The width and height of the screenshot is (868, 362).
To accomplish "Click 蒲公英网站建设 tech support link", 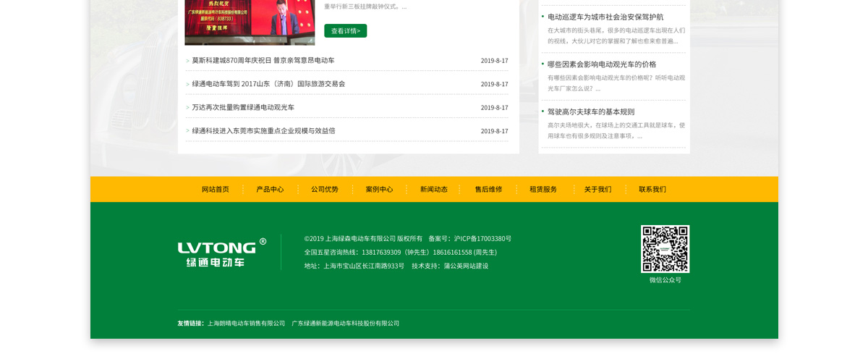I will 466,266.
